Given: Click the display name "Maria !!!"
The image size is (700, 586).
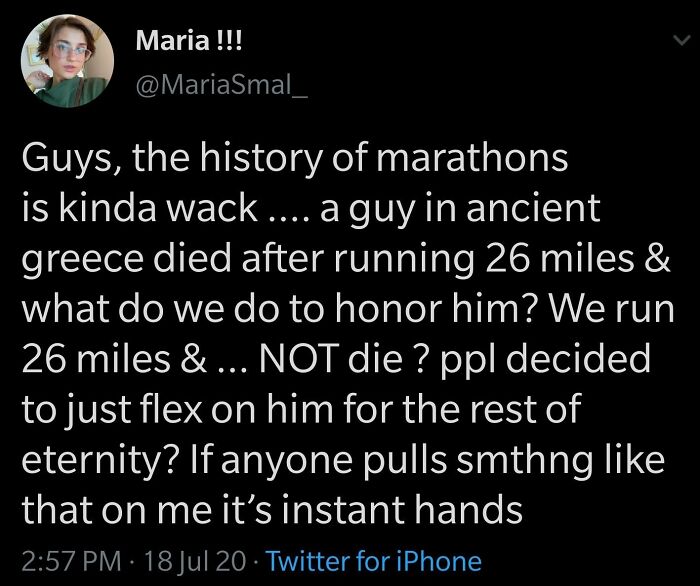Looking at the screenshot, I should (187, 42).
